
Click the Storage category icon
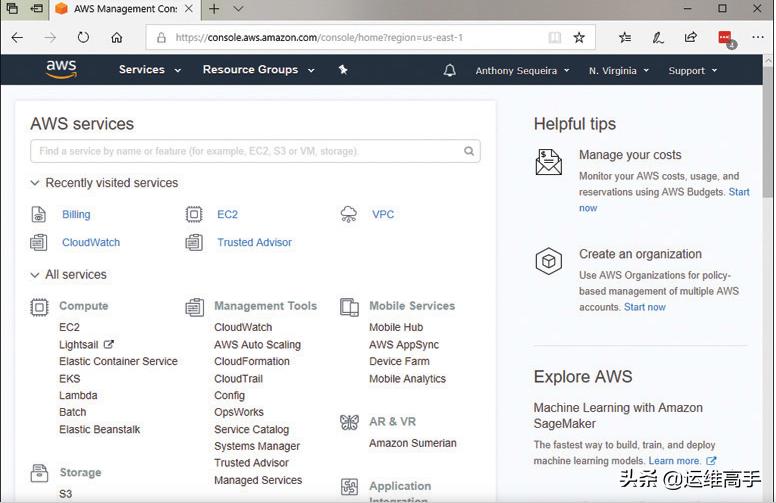click(39, 473)
